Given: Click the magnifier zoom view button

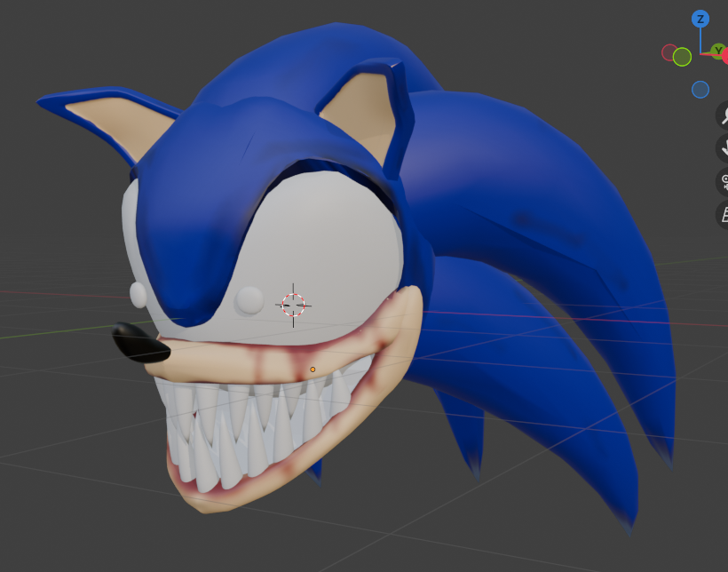Looking at the screenshot, I should tap(723, 115).
